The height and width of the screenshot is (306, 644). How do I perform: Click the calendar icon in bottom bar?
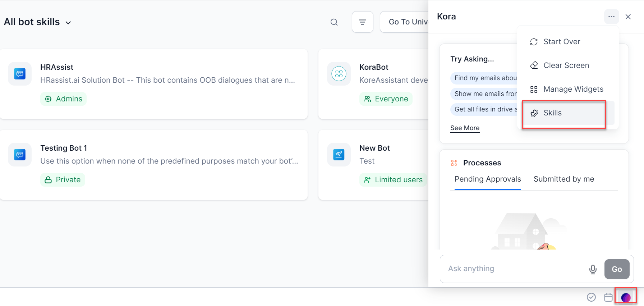(x=608, y=297)
